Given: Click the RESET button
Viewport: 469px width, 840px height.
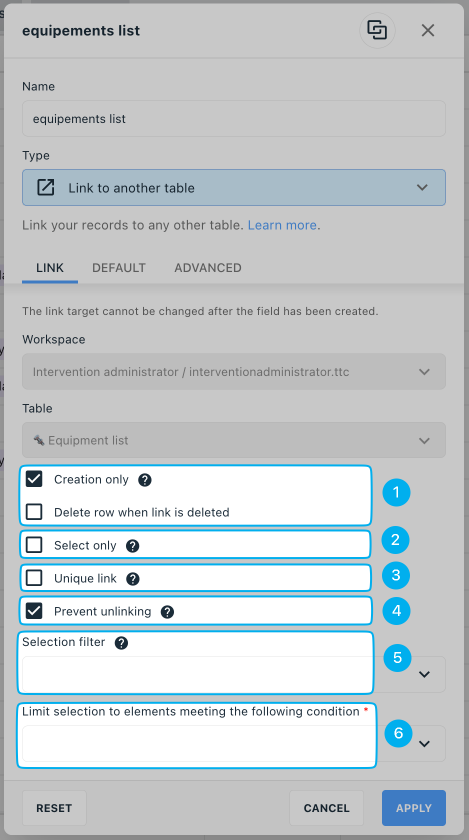Looking at the screenshot, I should [x=54, y=808].
